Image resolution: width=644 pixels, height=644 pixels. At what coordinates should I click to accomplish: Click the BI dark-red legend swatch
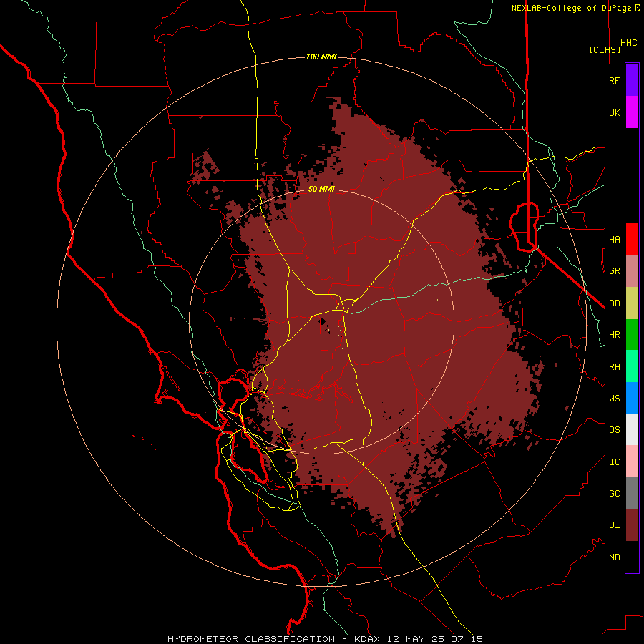632,525
